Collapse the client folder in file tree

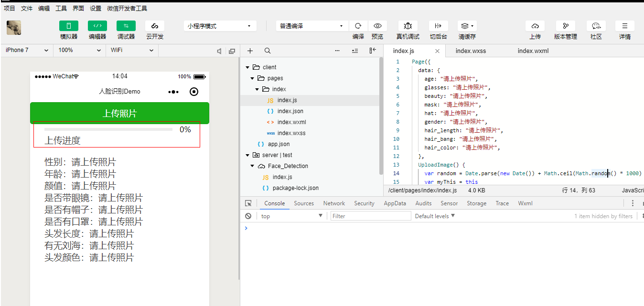point(247,67)
